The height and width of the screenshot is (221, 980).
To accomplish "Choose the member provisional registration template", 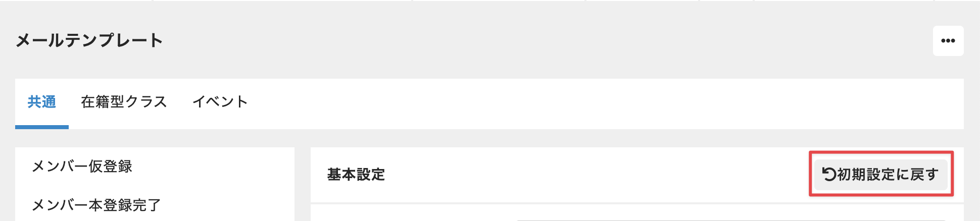I will (82, 167).
